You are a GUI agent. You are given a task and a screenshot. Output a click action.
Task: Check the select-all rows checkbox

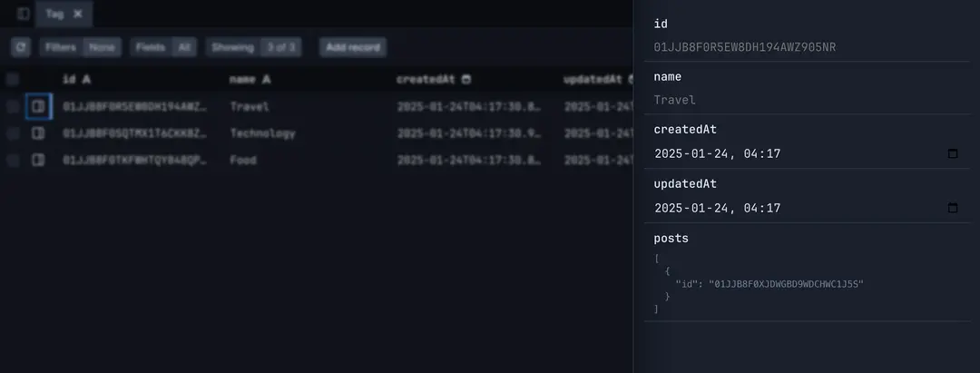[13, 80]
